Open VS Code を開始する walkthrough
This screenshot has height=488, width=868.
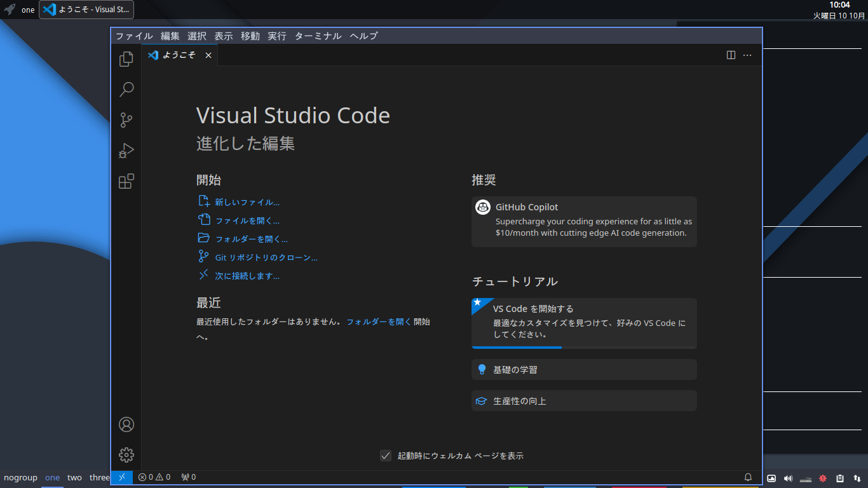[x=584, y=323]
